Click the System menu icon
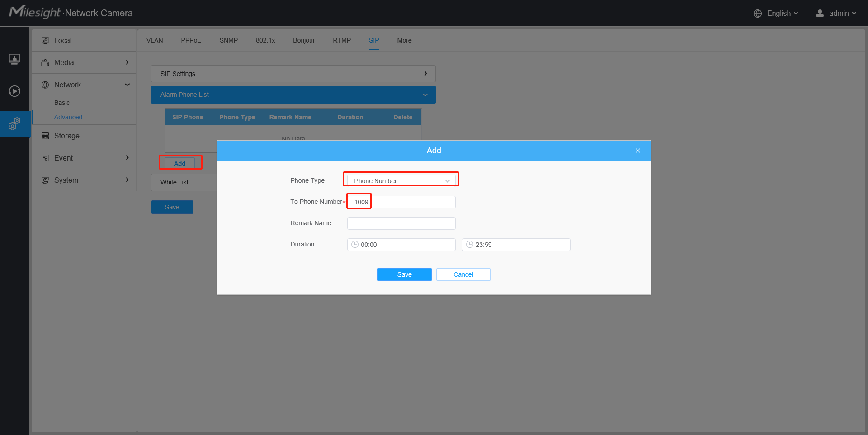868x435 pixels. [x=45, y=180]
